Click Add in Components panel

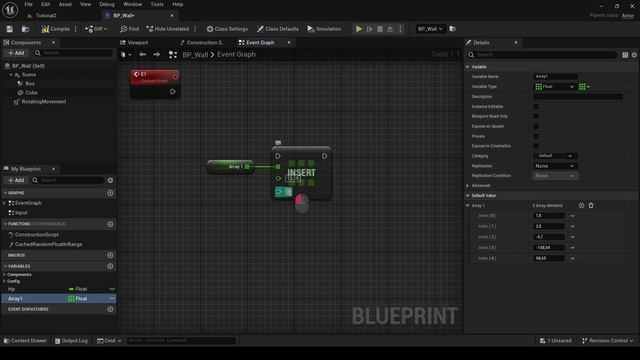tap(16, 53)
